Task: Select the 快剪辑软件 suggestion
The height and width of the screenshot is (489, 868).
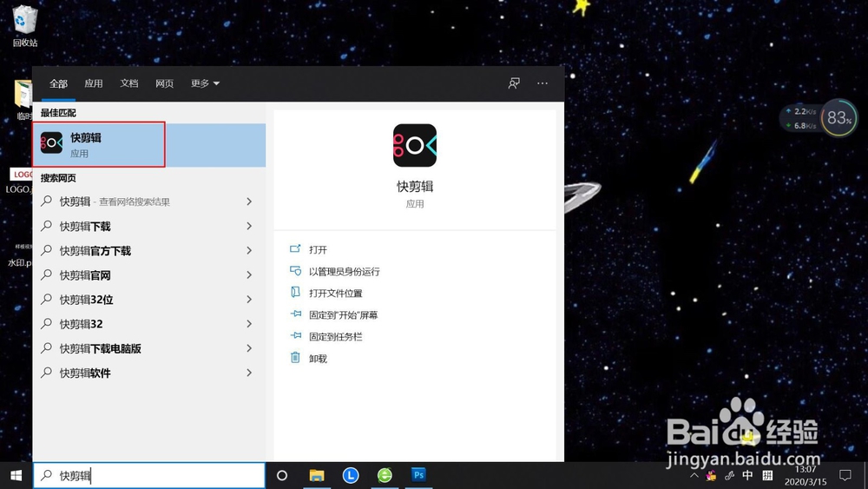Action: (x=149, y=373)
